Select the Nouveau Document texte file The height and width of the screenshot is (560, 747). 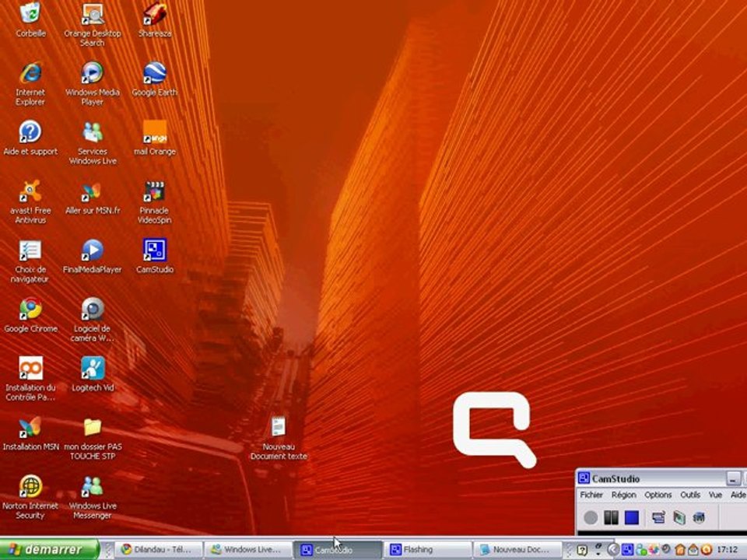coord(279,437)
